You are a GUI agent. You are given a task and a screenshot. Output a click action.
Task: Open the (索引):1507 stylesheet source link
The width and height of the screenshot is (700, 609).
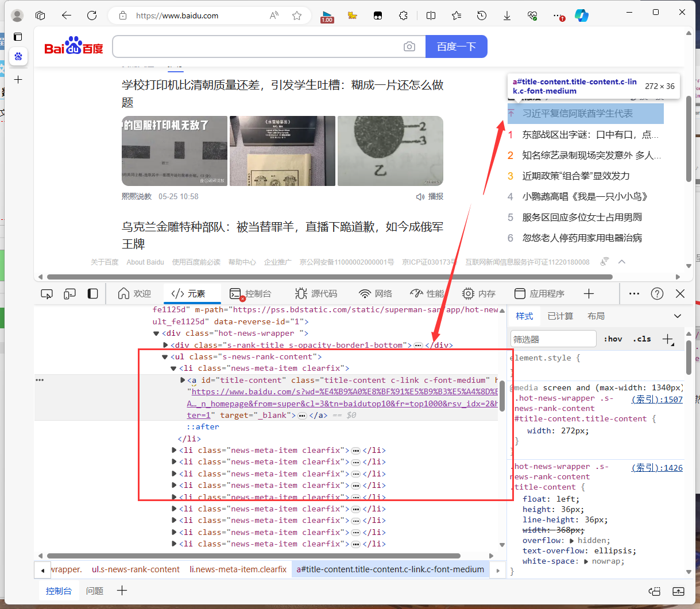tap(657, 399)
